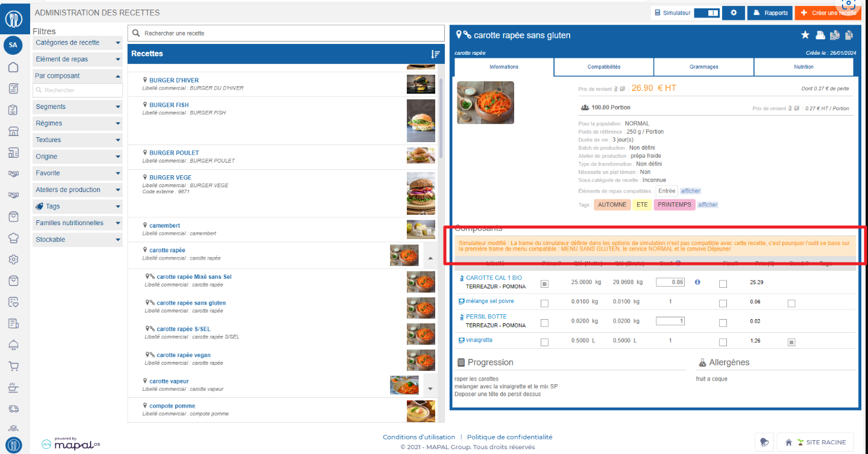Toggle Princ checkbox for CAROTTE CAL 1 BIO
This screenshot has height=454, width=868.
545,284
